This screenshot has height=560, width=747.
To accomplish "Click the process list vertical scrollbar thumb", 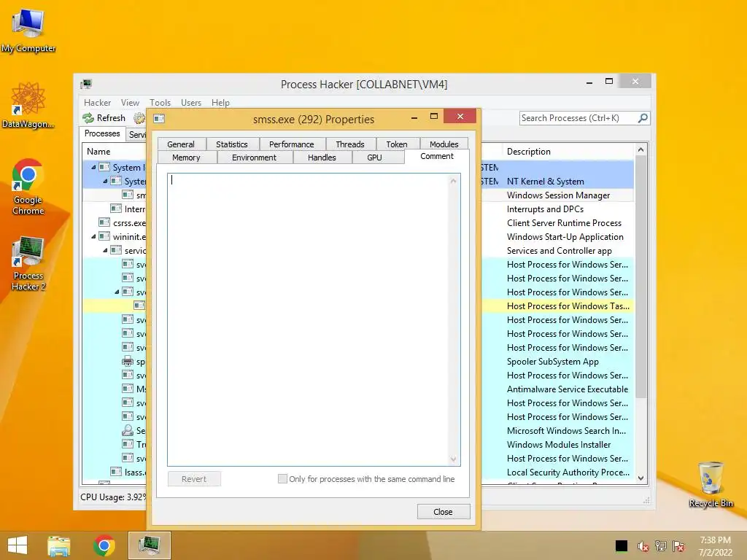I will point(640,277).
